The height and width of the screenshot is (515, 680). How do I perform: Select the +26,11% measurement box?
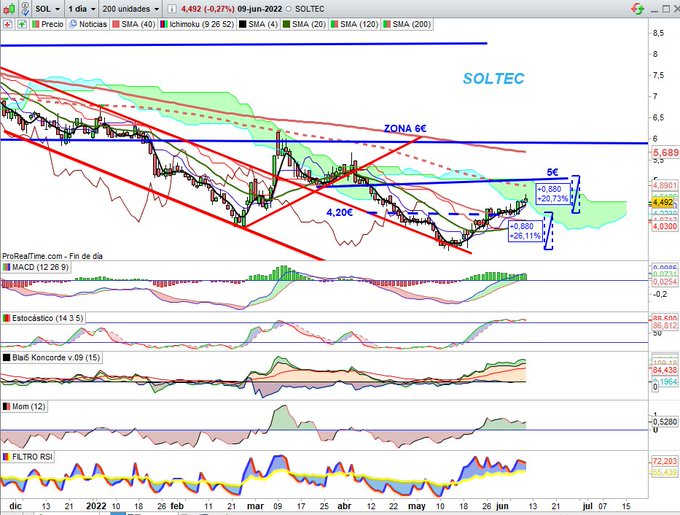[525, 231]
